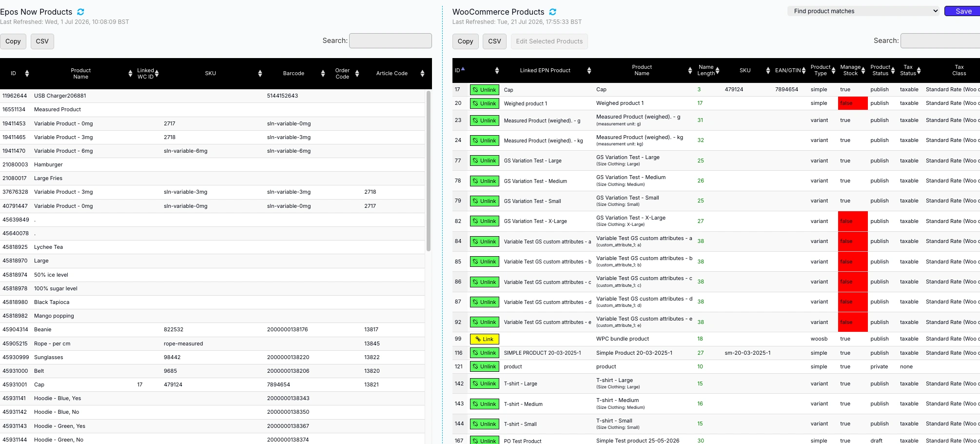Unlink Variable Test GS custom attributes - c
Viewport: 980px width, 444px height.
pyautogui.click(x=484, y=282)
